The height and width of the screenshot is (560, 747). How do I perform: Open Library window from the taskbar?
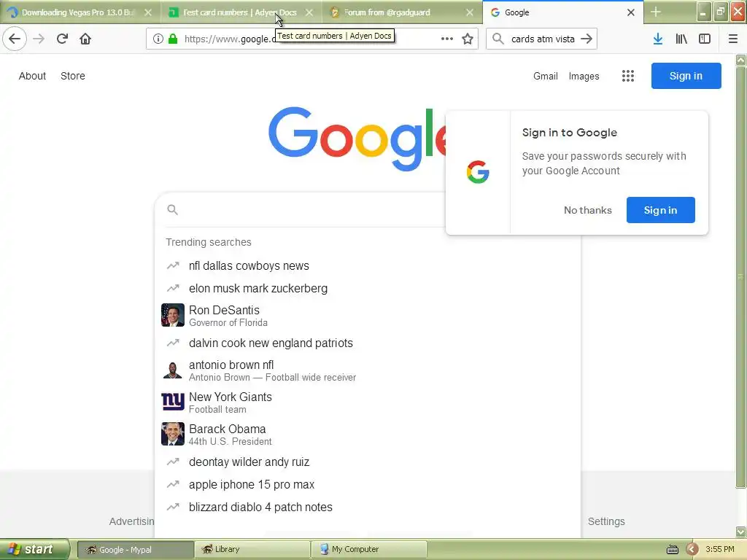point(252,550)
